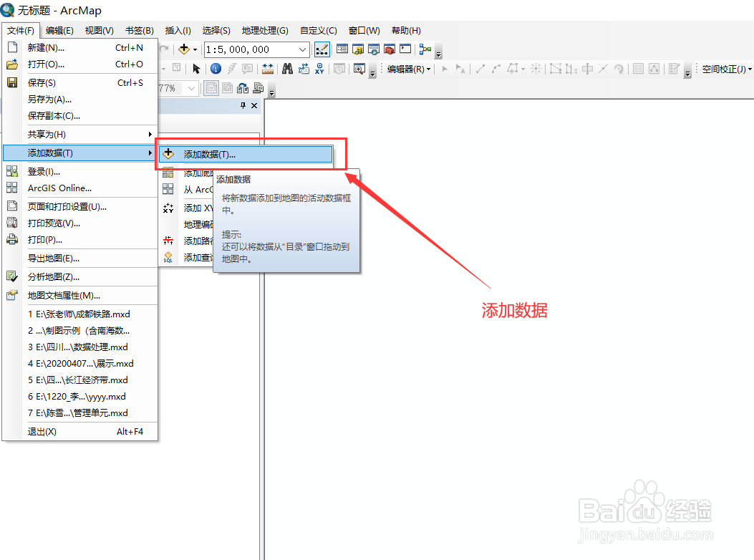Image resolution: width=754 pixels, height=560 pixels.
Task: Open recent file yyyy.mxd
Action: pyautogui.click(x=80, y=397)
